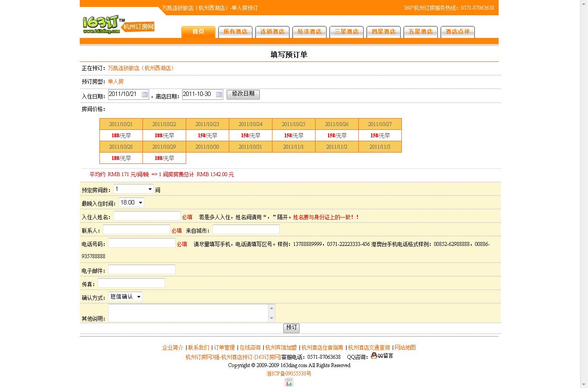
Task: Open the 杭州酒店住宿指南 footer link
Action: tap(323, 348)
